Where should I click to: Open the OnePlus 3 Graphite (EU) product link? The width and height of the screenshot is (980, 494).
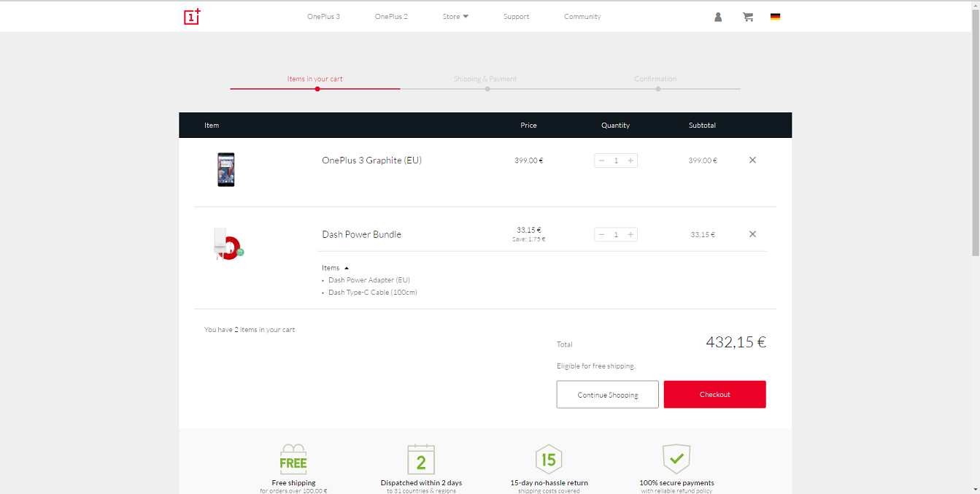pos(372,161)
